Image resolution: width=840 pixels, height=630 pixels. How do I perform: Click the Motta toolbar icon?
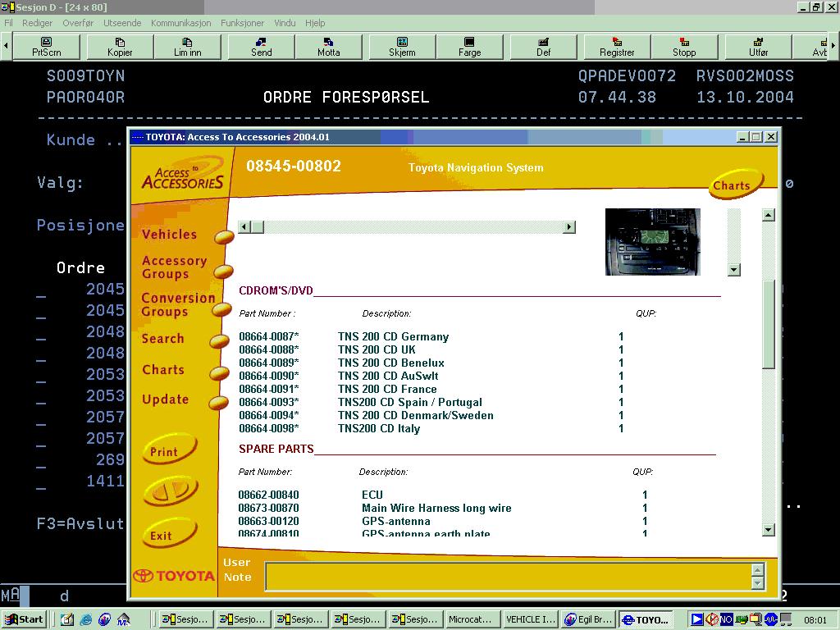(328, 47)
